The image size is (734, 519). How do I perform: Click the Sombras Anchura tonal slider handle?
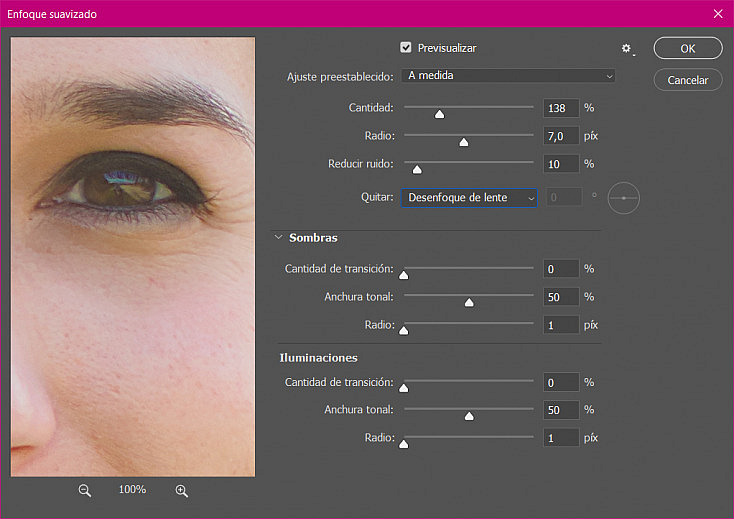tap(469, 302)
